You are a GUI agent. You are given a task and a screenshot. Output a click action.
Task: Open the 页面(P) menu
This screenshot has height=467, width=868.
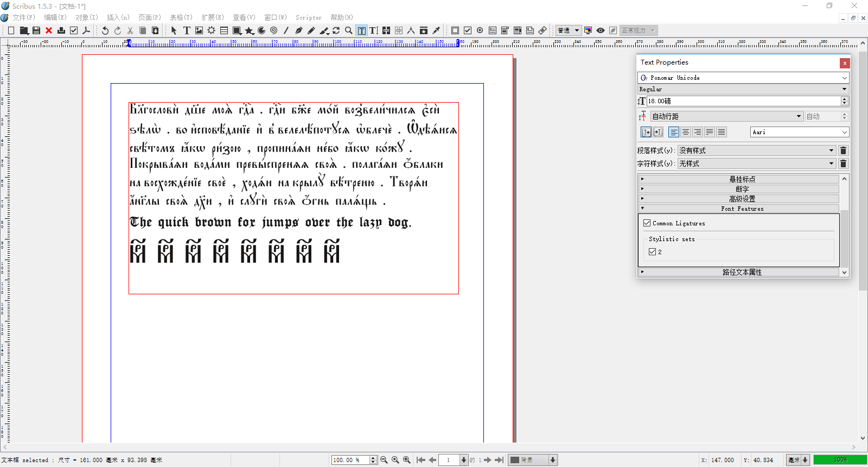click(x=150, y=17)
